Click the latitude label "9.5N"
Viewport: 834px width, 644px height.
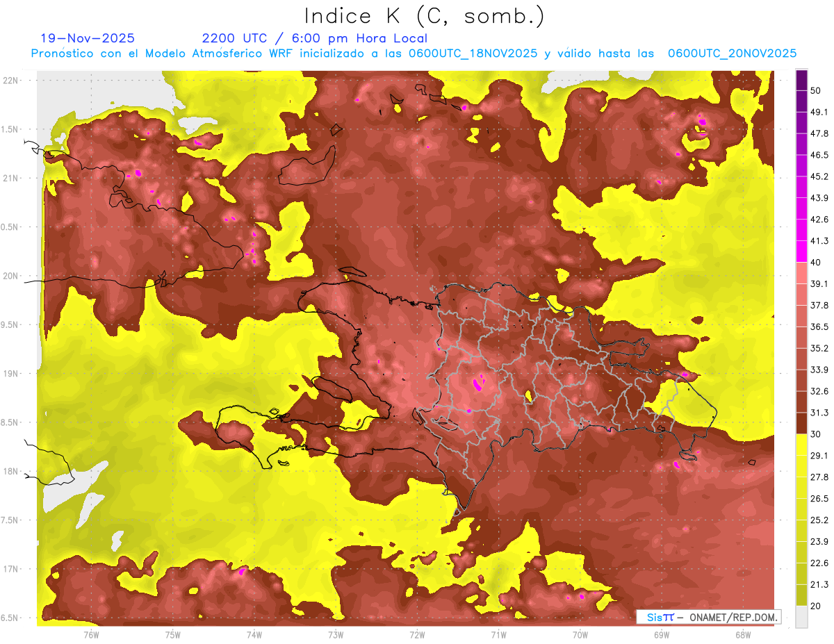click(10, 324)
